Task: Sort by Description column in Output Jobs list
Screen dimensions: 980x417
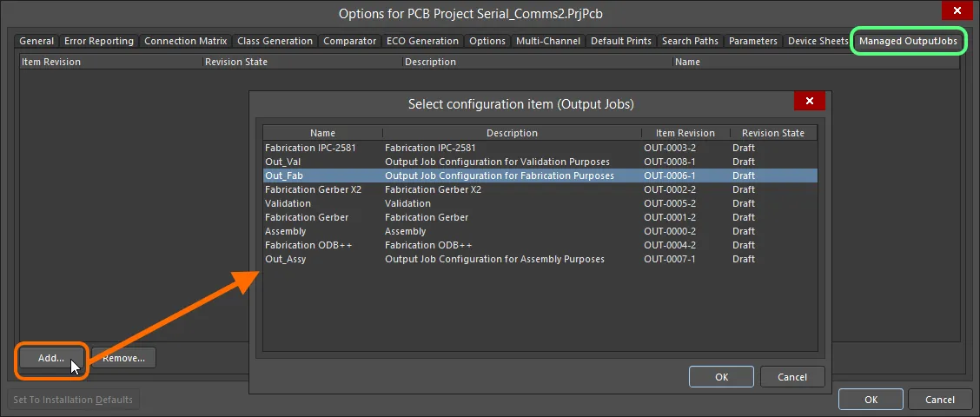Action: (x=512, y=133)
